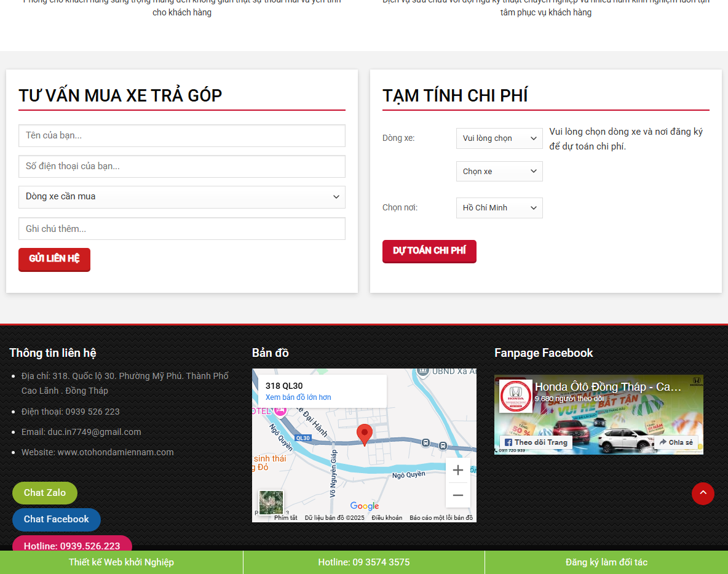This screenshot has width=728, height=574.
Task: Click the Google logo on the map
Action: tap(364, 506)
